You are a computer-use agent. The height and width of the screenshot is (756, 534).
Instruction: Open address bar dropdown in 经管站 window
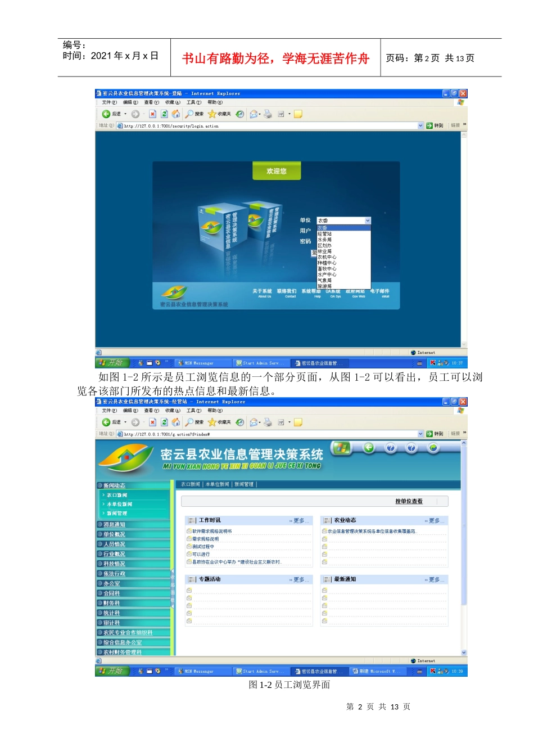pyautogui.click(x=420, y=434)
